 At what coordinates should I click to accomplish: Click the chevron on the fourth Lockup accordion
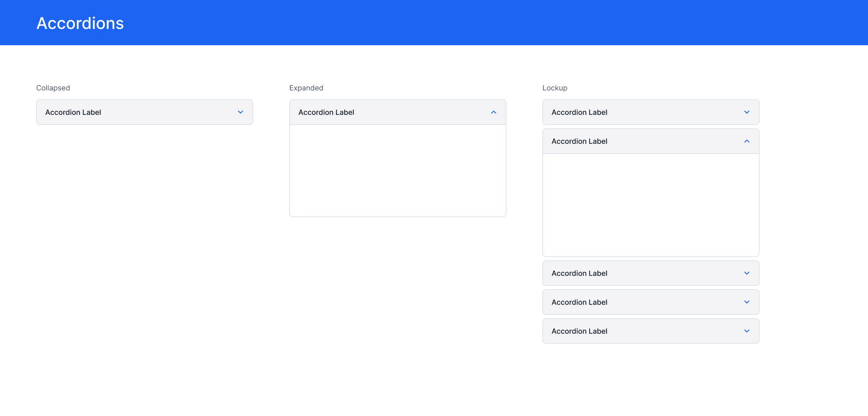point(747,302)
